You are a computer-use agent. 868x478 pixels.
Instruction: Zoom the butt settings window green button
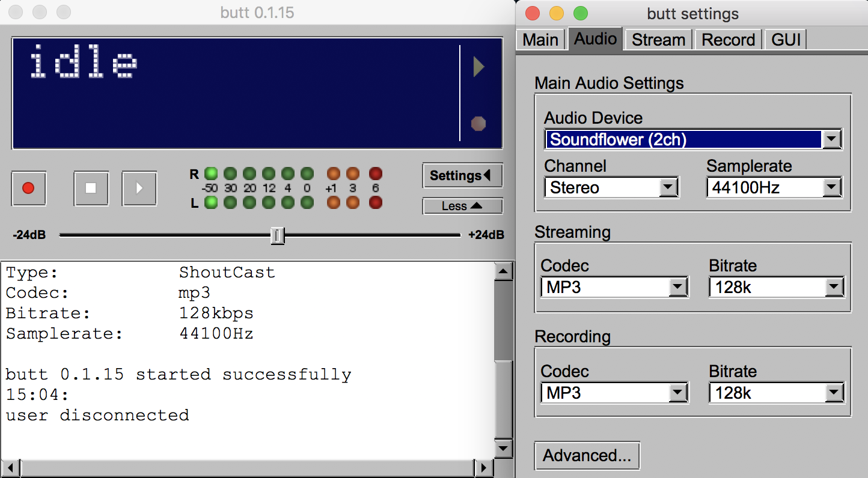[580, 13]
